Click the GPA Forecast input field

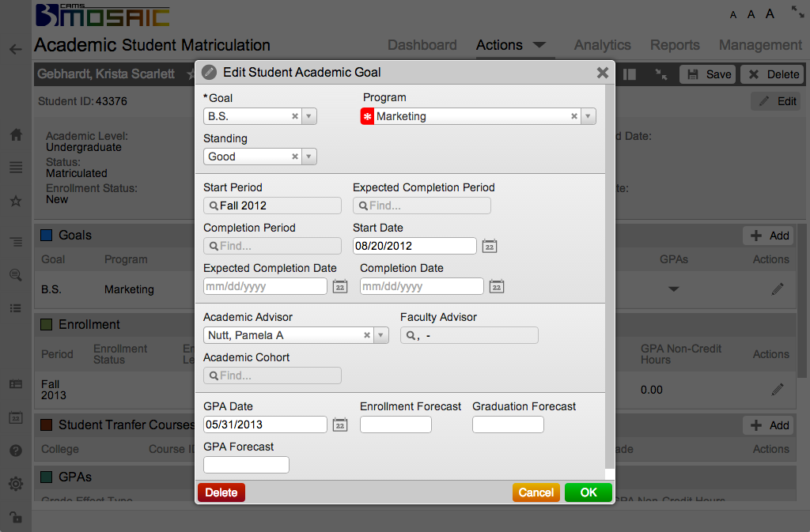(x=246, y=465)
